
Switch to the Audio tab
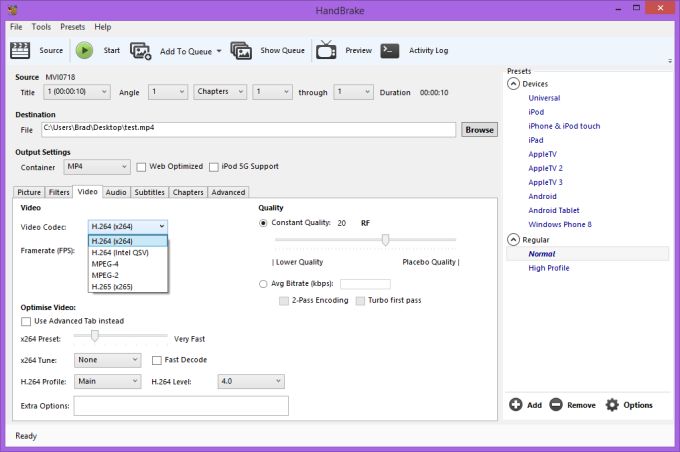click(x=116, y=192)
